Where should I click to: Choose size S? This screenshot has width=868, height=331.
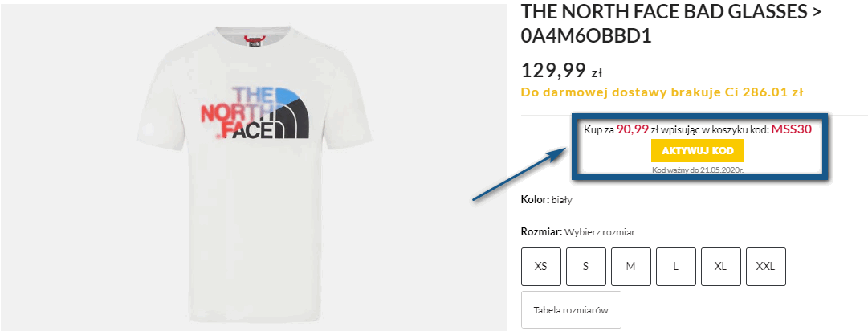tap(586, 267)
